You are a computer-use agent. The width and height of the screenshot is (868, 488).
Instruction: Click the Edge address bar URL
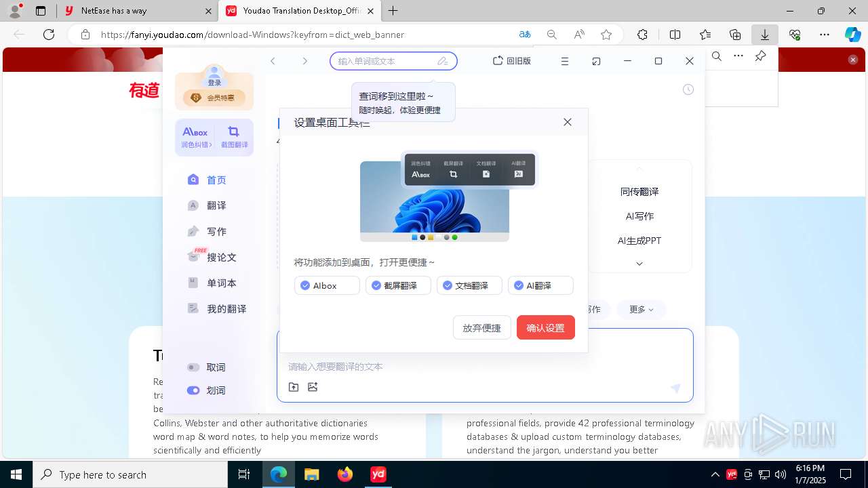252,35
